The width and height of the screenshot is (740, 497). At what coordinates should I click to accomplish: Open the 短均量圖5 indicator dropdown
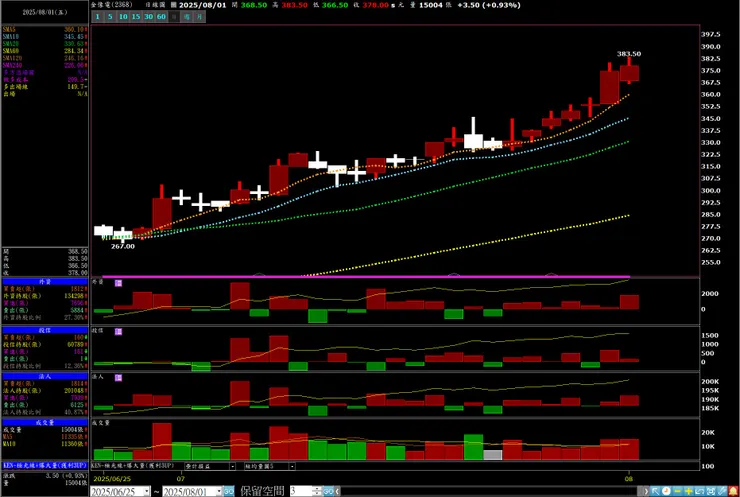pyautogui.click(x=292, y=466)
